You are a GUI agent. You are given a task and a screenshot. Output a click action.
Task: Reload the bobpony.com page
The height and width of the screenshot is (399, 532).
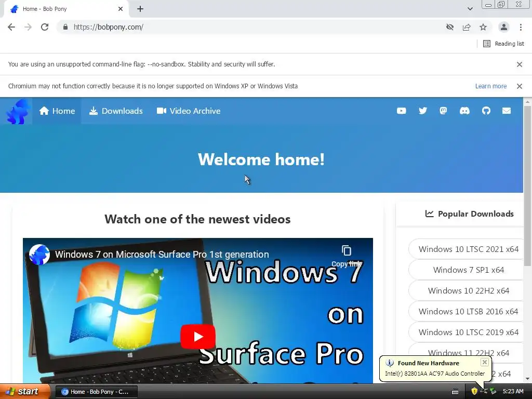pos(45,27)
